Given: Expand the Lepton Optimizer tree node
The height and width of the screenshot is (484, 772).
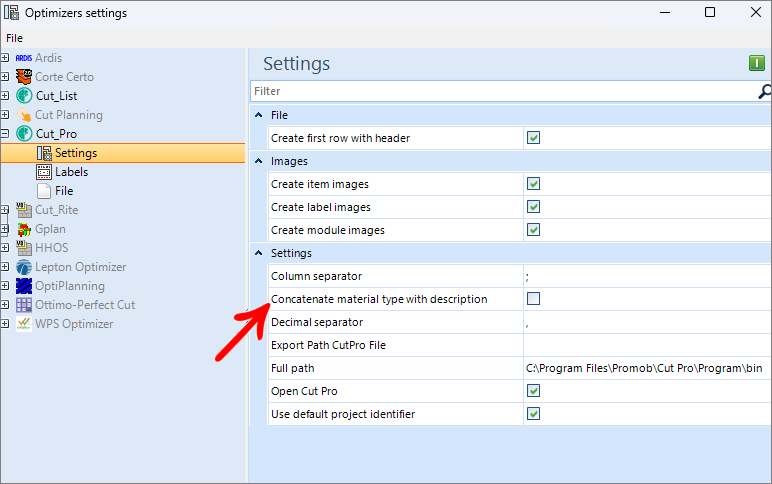Looking at the screenshot, I should [5, 267].
